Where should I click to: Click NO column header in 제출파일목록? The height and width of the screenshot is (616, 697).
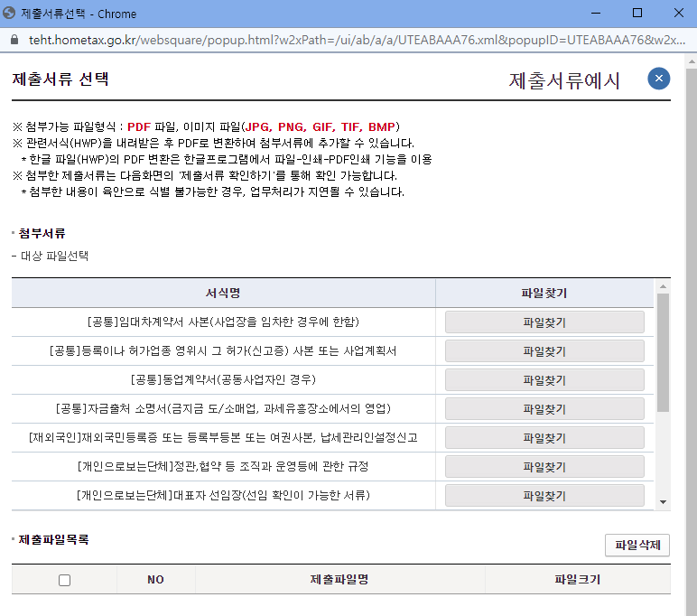pyautogui.click(x=155, y=580)
